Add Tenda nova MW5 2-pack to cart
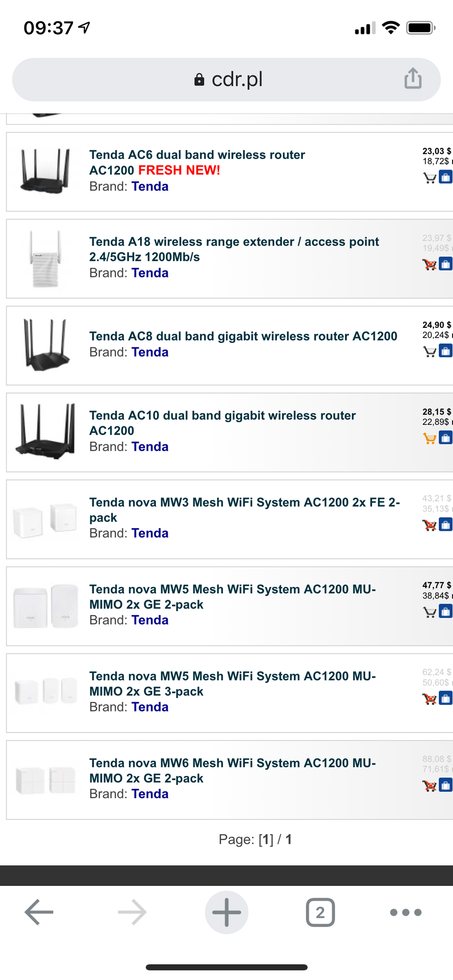 [x=429, y=612]
